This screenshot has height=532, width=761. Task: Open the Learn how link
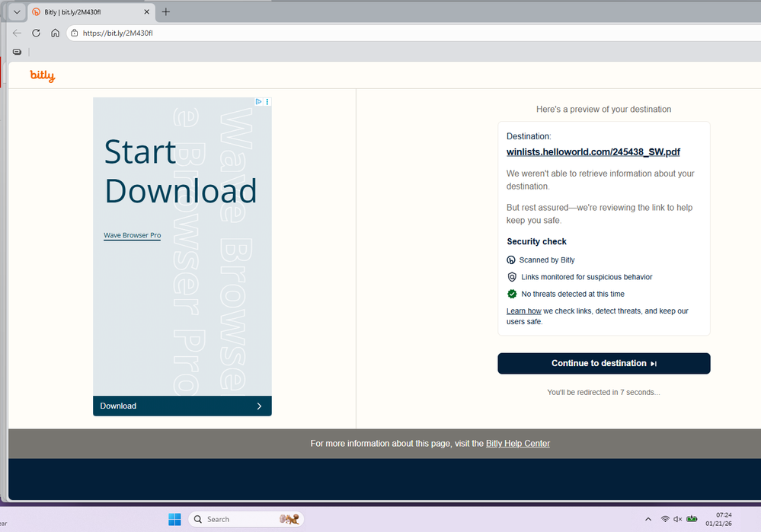[x=523, y=311]
